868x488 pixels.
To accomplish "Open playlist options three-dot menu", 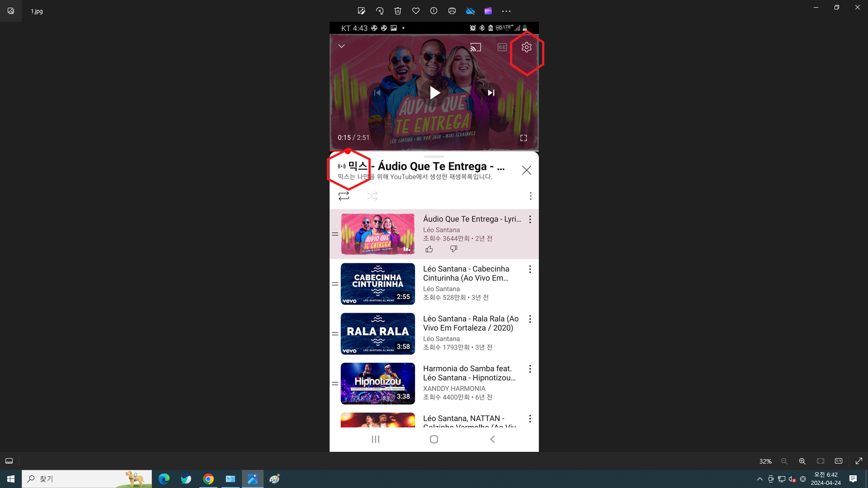I will tap(530, 196).
